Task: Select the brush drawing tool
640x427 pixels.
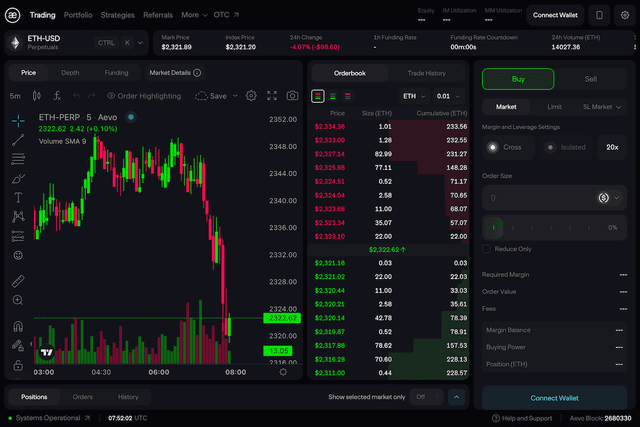Action: (x=18, y=178)
